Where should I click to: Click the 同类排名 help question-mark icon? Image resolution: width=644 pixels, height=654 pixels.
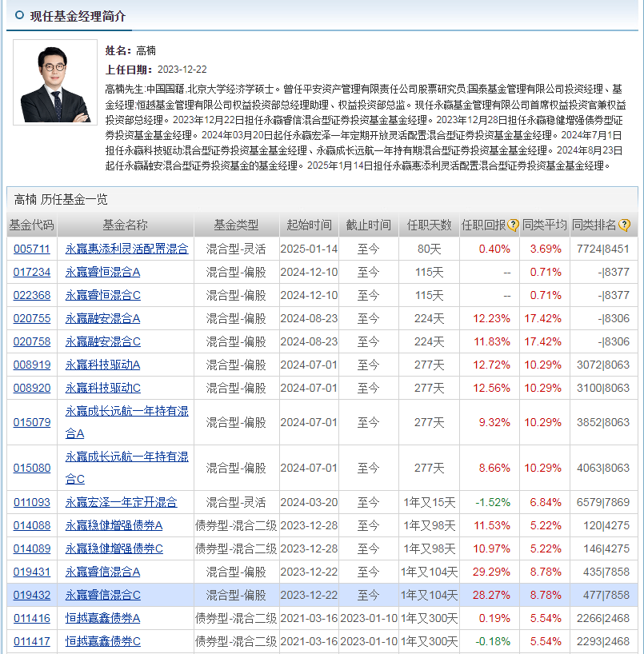(624, 225)
